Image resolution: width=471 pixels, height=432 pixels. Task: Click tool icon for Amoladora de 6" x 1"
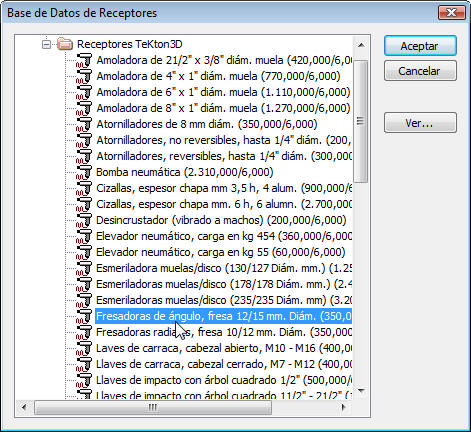[84, 92]
